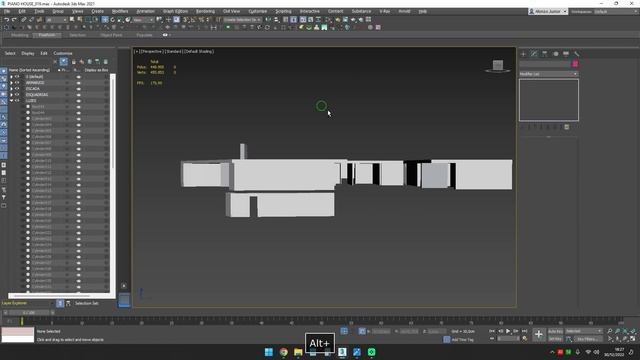Click the time slider handle

pos(29,313)
